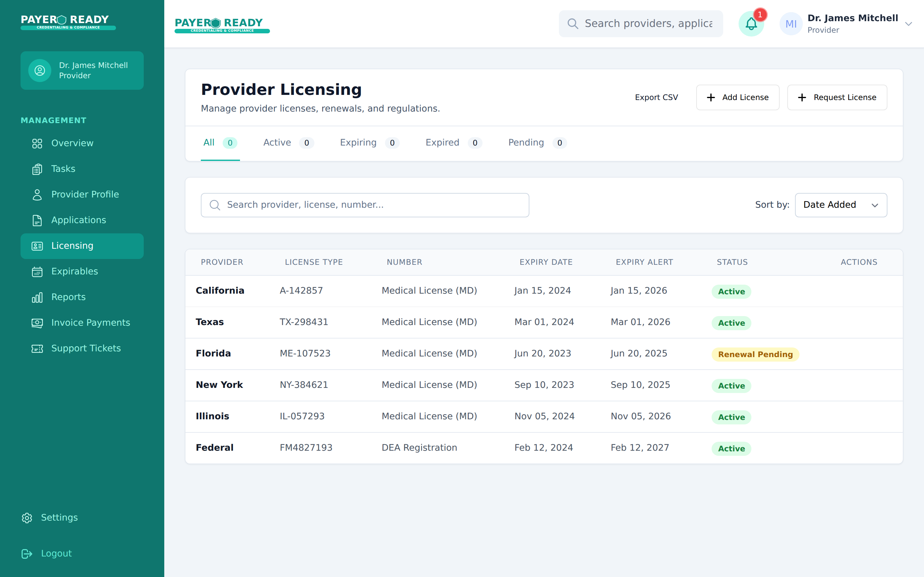Open Expirables calendar icon
This screenshot has width=924, height=577.
37,271
